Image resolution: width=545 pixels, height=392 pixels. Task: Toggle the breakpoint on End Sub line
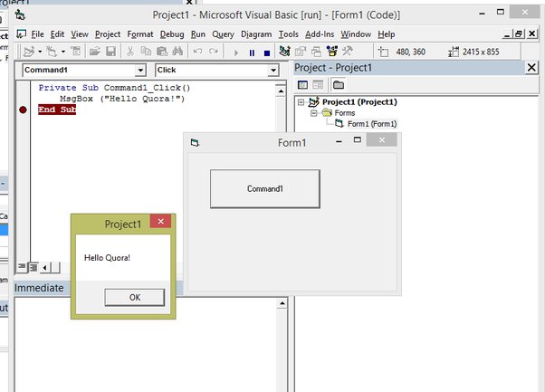[x=23, y=110]
